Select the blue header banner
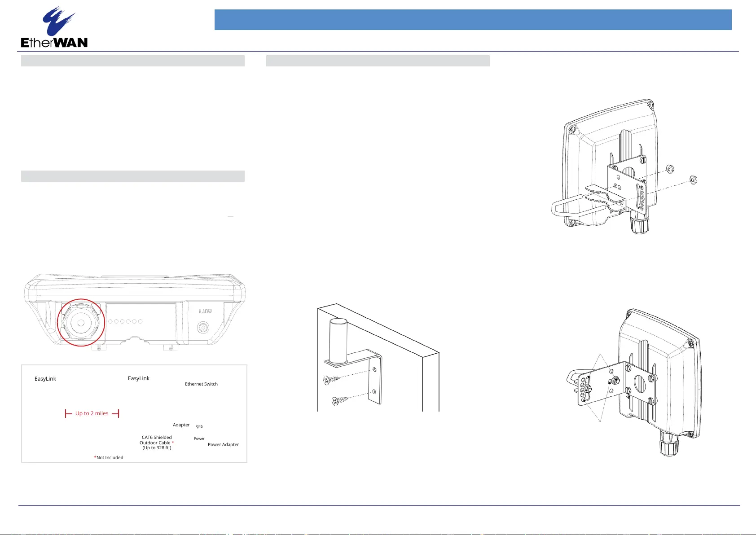This screenshot has height=535, width=756. (x=473, y=20)
